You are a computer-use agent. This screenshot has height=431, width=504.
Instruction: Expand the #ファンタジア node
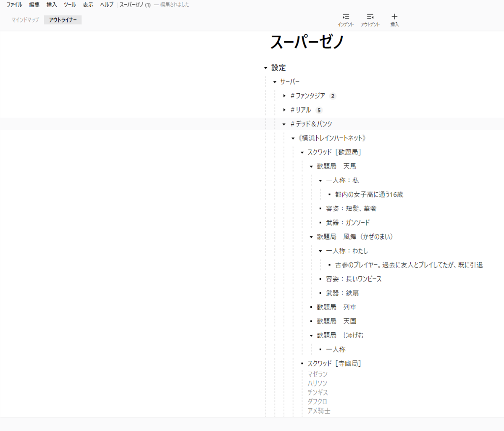click(x=284, y=96)
